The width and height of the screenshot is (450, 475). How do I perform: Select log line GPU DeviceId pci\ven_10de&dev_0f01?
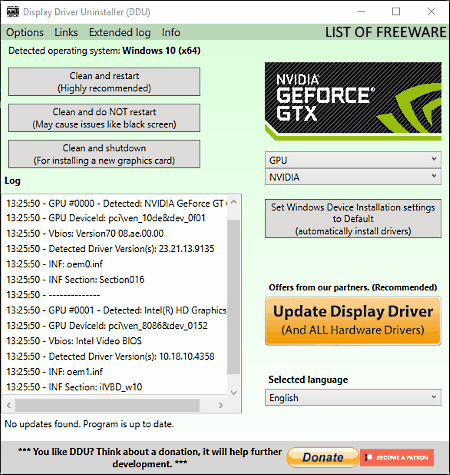106,218
